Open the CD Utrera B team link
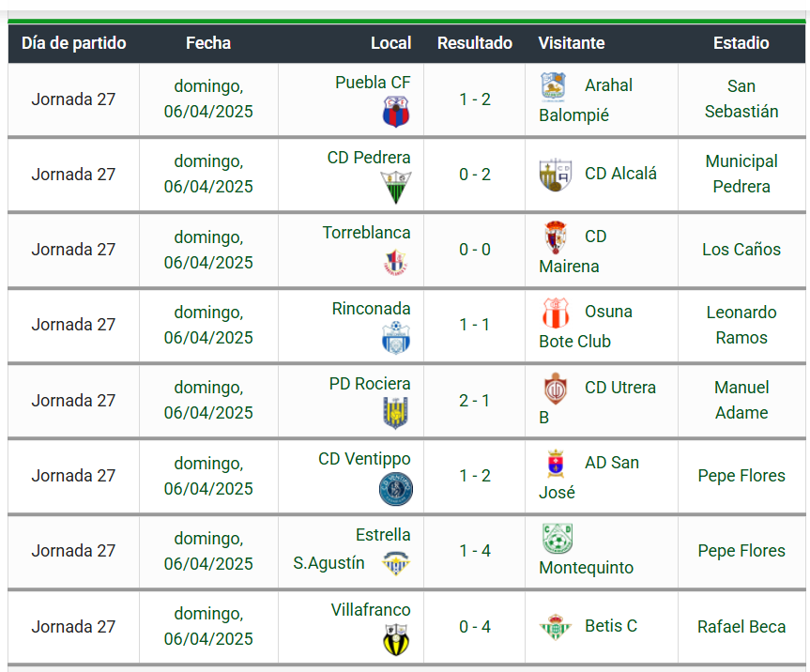The image size is (810, 672). [x=597, y=402]
